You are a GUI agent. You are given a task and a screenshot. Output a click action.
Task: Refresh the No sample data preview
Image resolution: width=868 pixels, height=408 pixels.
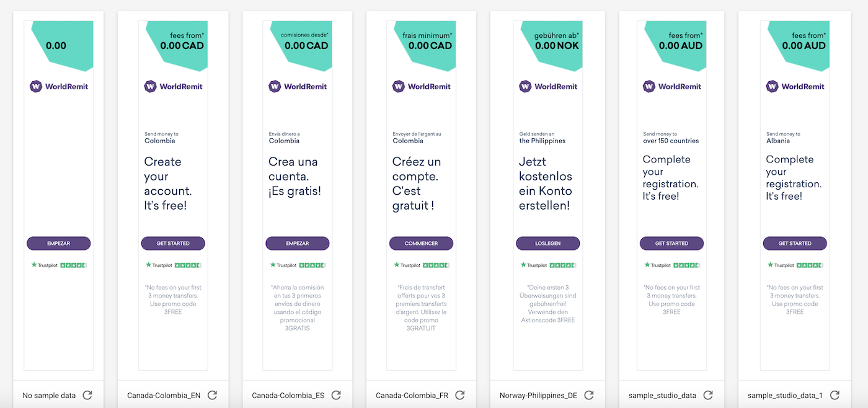[x=87, y=395]
